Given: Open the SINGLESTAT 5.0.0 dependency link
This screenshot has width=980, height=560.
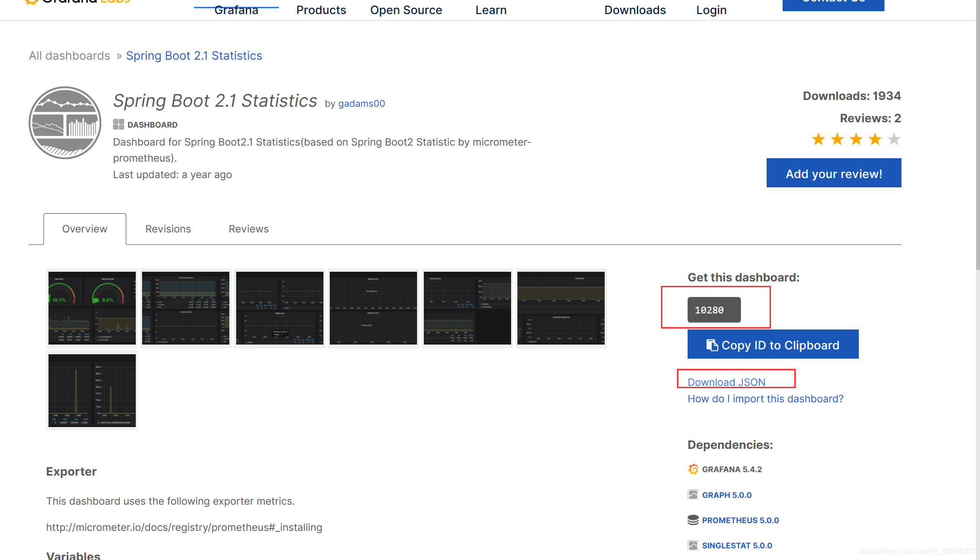Looking at the screenshot, I should 737,545.
